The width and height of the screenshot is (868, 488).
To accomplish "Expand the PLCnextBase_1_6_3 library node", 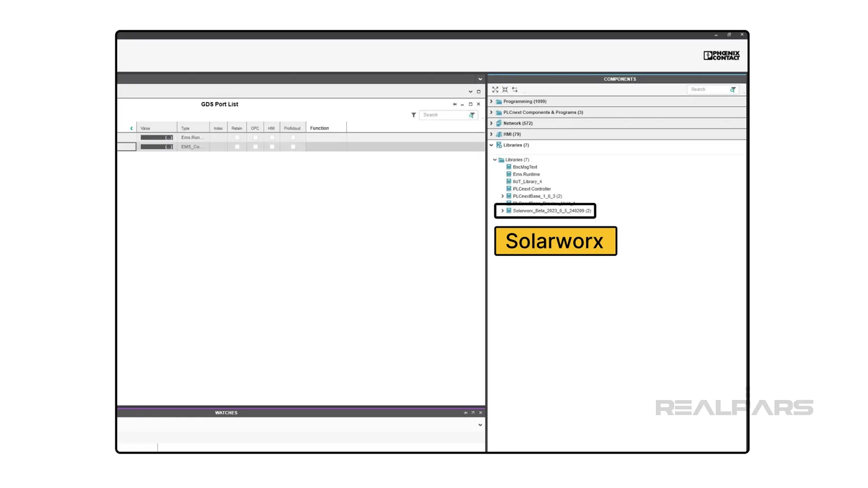I will [502, 196].
